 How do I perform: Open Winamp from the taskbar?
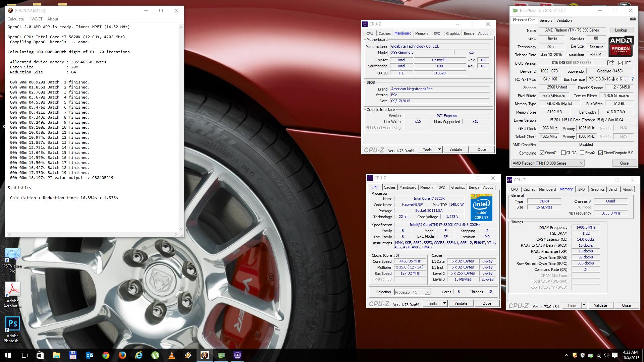pos(188,355)
